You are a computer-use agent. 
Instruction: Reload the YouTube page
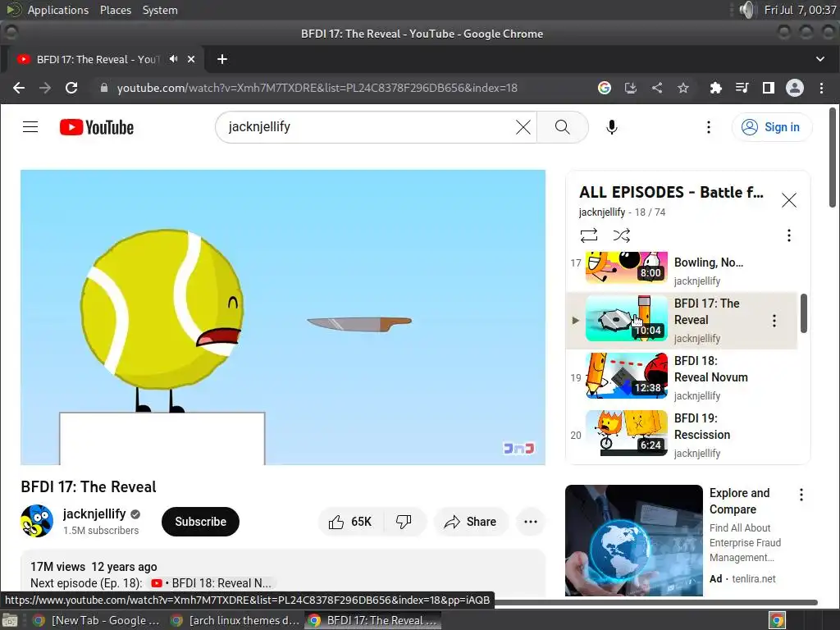point(71,88)
